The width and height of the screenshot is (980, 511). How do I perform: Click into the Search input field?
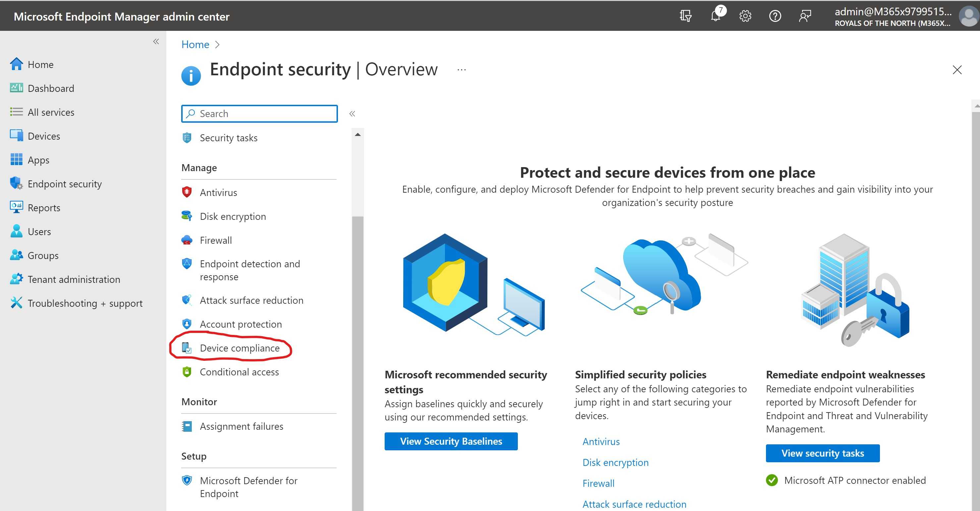pos(266,113)
